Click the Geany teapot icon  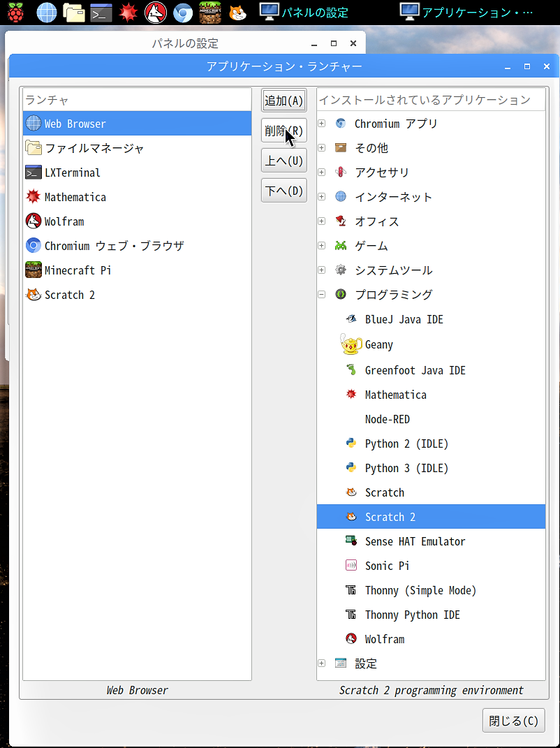point(351,344)
